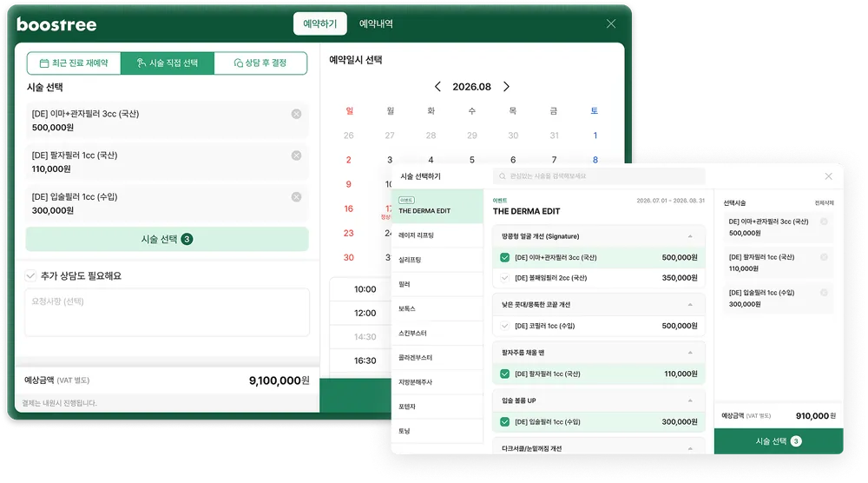Close the boostree booking window

pos(610,23)
